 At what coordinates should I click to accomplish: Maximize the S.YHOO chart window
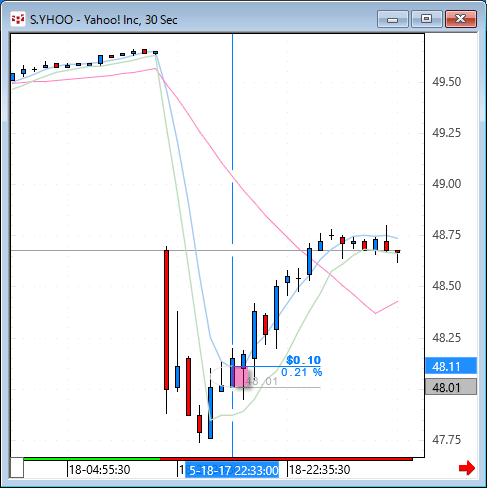point(427,19)
